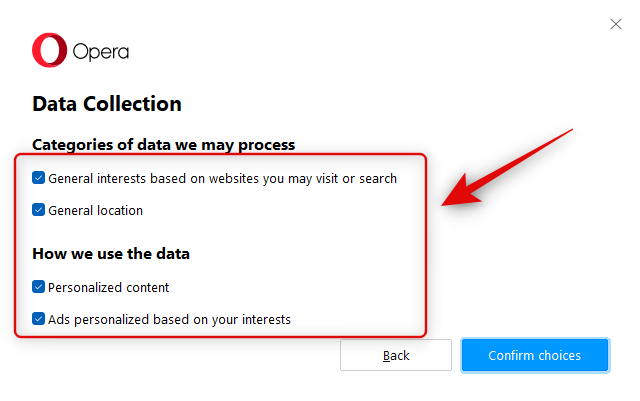Click the Data Collection heading
The image size is (640, 401).
coord(107,103)
